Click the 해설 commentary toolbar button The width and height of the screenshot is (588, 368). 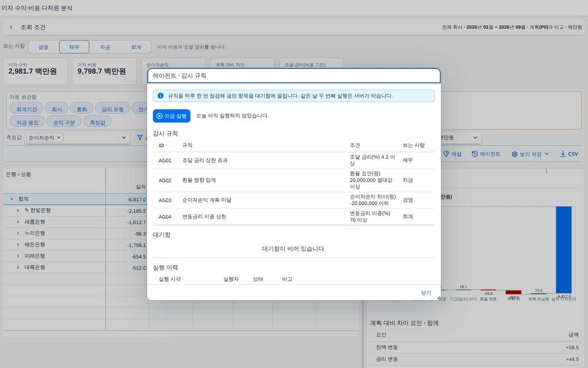pos(452,154)
